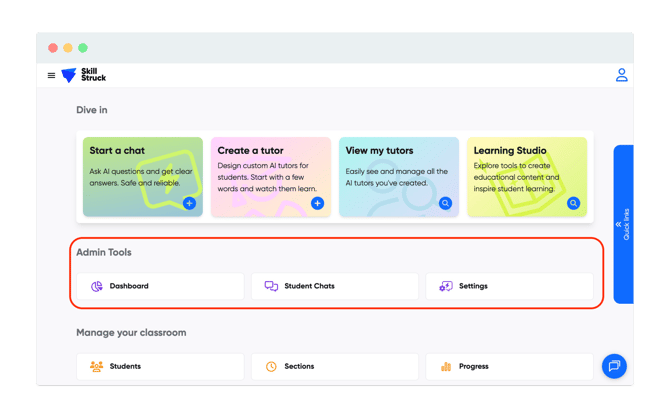Click the plus icon on Create a tutor
Viewport: 670px width, 418px height.
(x=317, y=203)
